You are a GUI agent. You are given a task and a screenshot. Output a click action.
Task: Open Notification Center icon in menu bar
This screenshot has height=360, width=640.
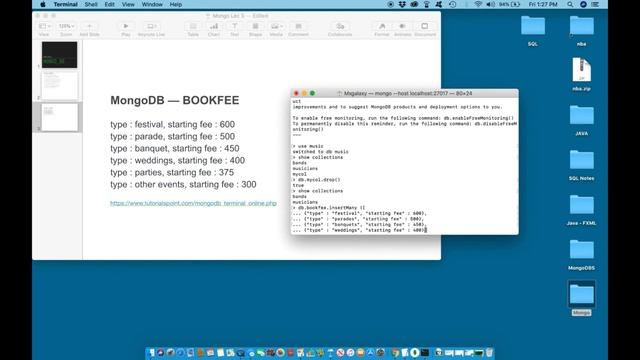click(596, 4)
